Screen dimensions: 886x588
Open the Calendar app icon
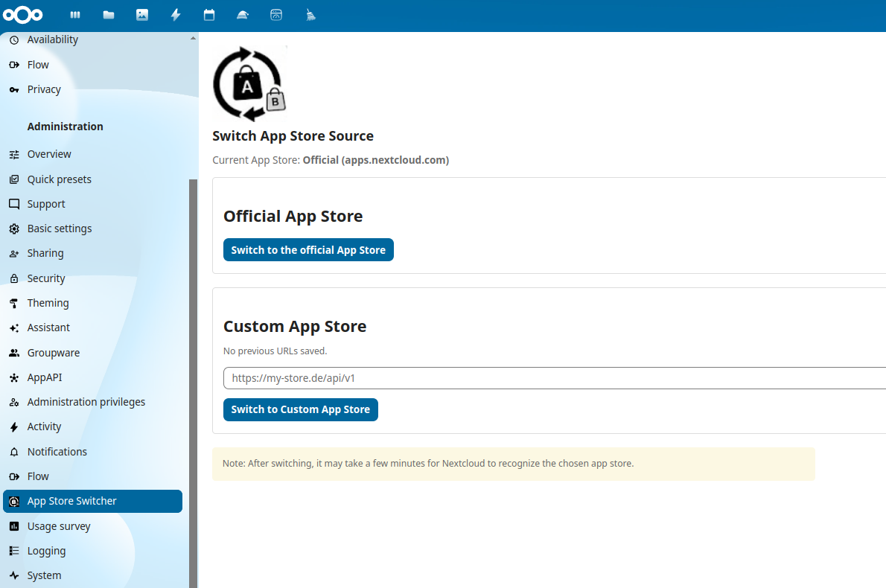point(209,15)
